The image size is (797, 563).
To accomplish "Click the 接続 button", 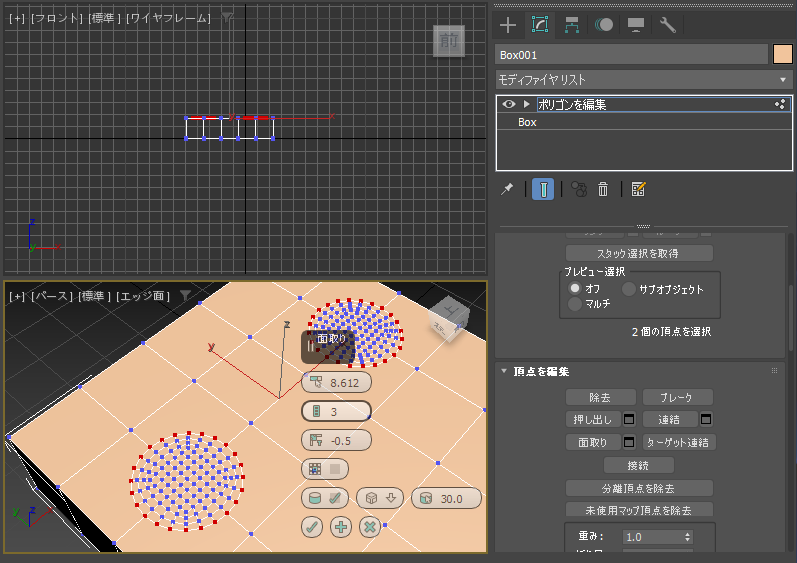I will pos(639,465).
